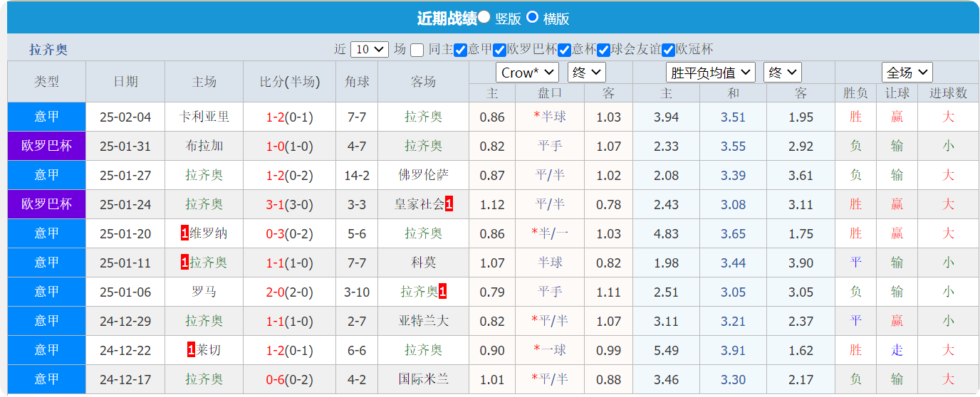This screenshot has width=980, height=397.
Task: Click the red card badge next to 莱切
Action: (x=191, y=350)
